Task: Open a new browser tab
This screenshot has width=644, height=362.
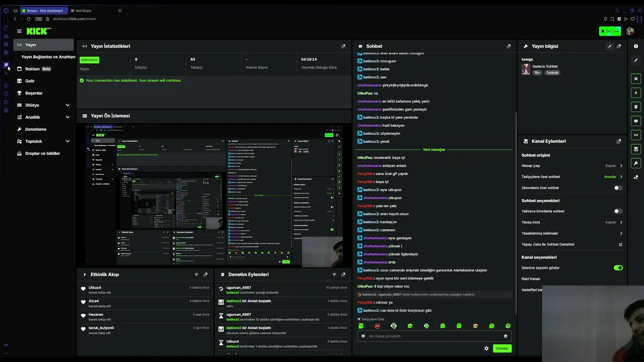Action: pyautogui.click(x=120, y=11)
